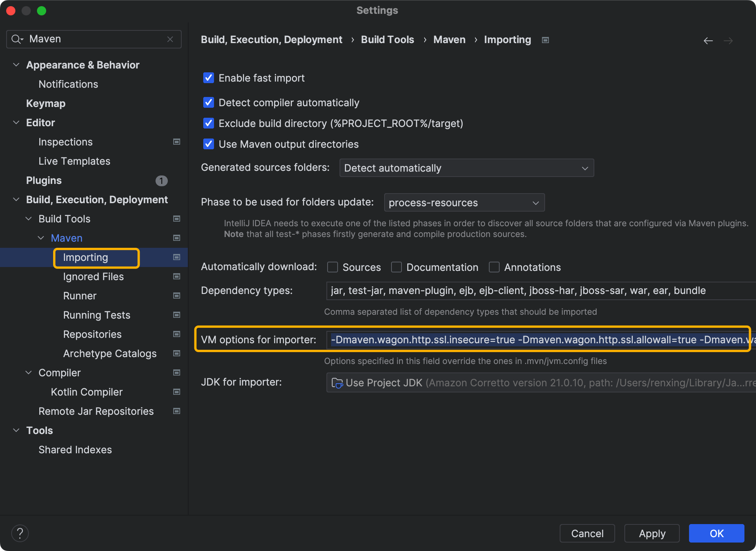Click the project-level icon beside Compiler
The height and width of the screenshot is (551, 756).
pyautogui.click(x=177, y=373)
